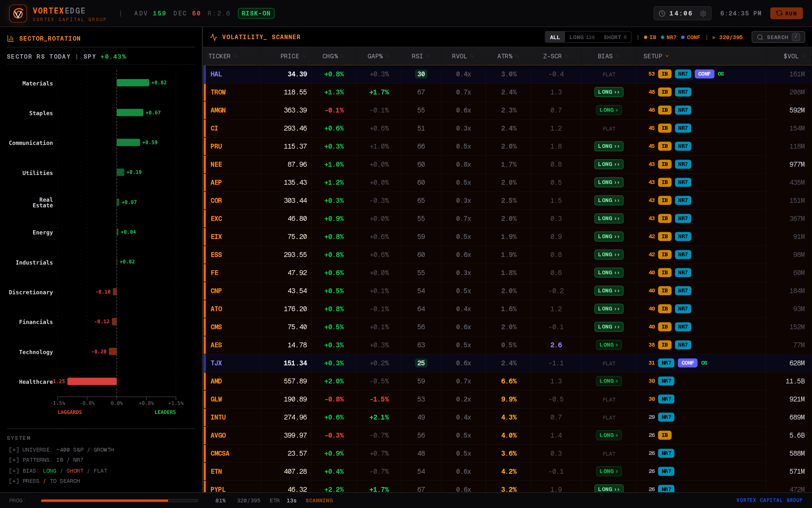Toggle the CONF pattern legend filter
This screenshot has width=812, height=508.
click(x=691, y=37)
